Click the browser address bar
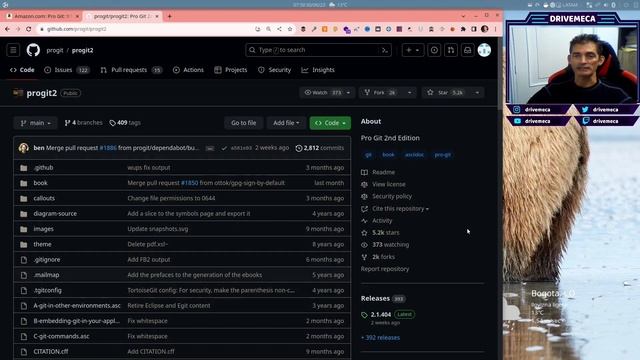The image size is (640, 360). [x=147, y=29]
